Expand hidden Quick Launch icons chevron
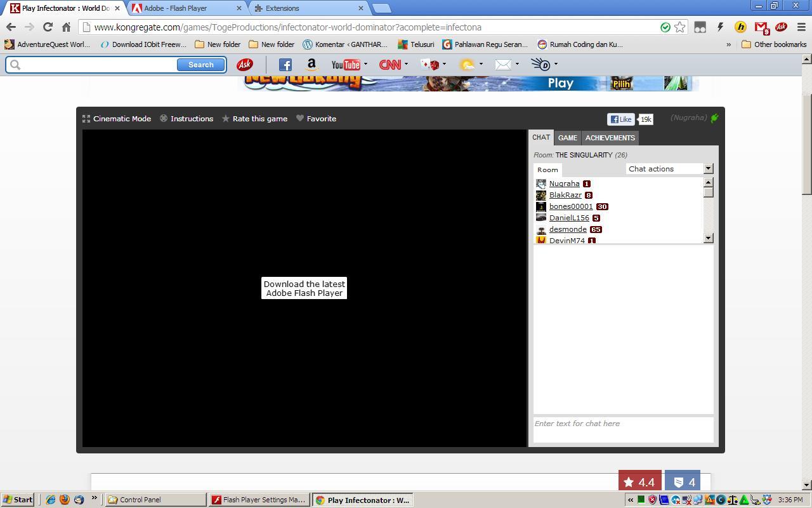This screenshot has height=508, width=812. tap(94, 498)
